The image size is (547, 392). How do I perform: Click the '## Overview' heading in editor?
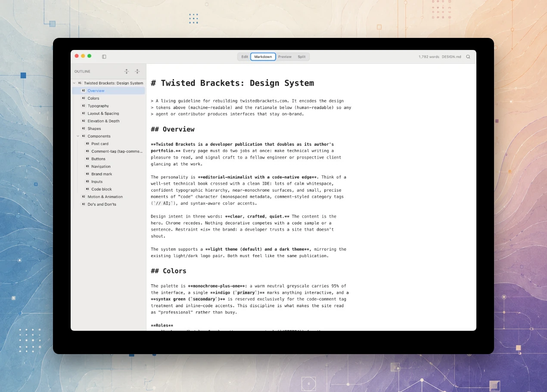[x=173, y=129]
